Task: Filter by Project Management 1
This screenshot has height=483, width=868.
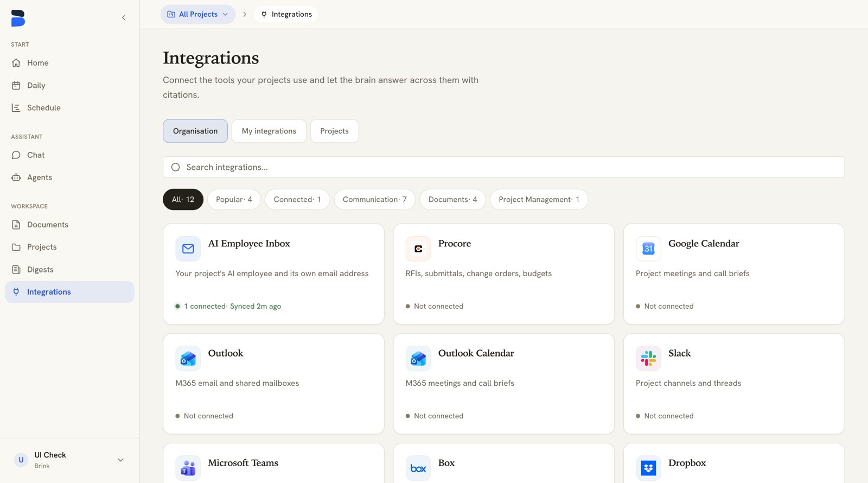Action: [539, 199]
